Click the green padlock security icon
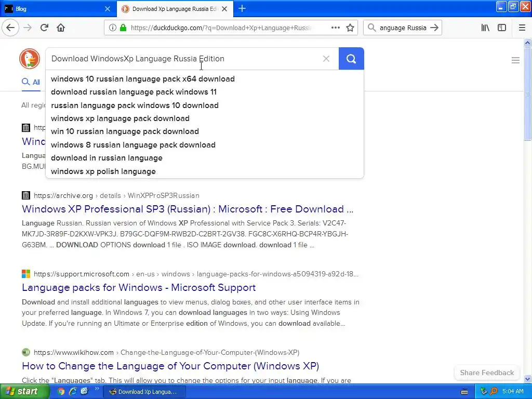The height and width of the screenshot is (399, 532). click(123, 28)
